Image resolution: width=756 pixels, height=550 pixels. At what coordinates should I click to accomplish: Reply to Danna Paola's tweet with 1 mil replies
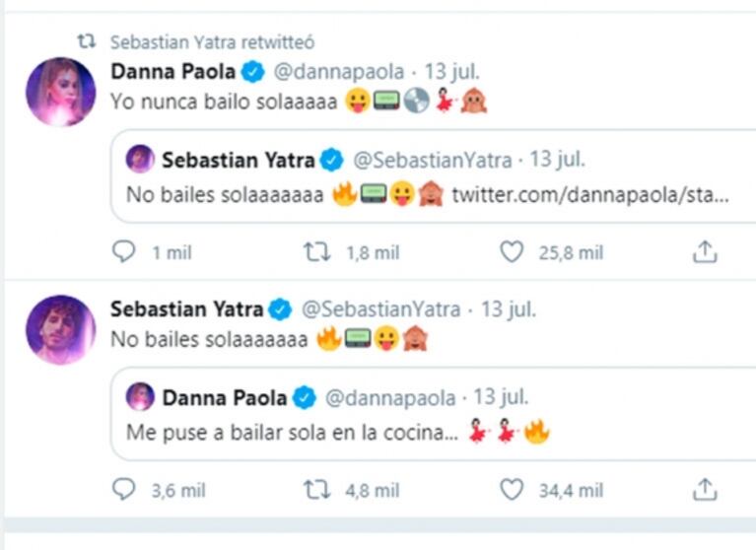123,253
